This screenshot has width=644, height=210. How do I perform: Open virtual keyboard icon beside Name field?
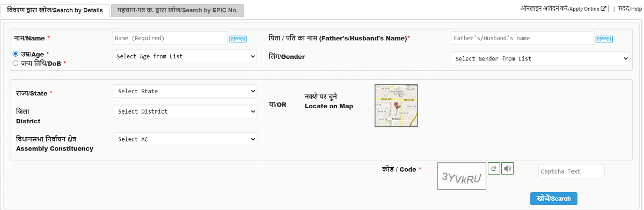coord(238,39)
